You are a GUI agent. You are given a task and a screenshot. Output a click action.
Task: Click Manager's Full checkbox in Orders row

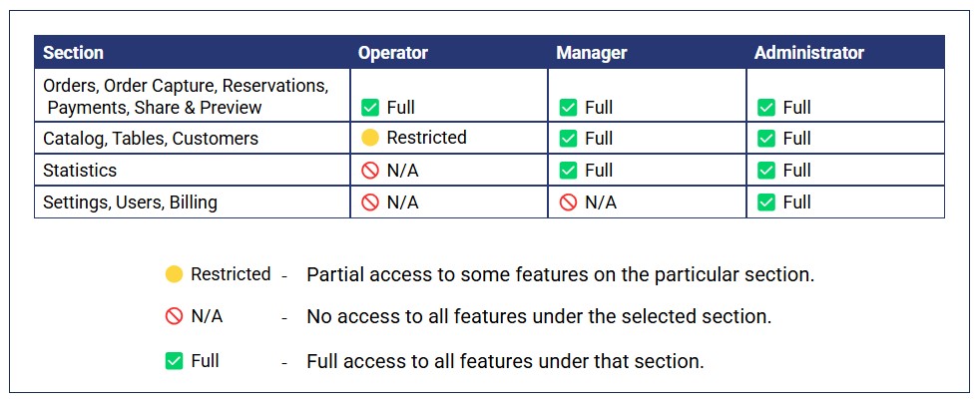[568, 108]
